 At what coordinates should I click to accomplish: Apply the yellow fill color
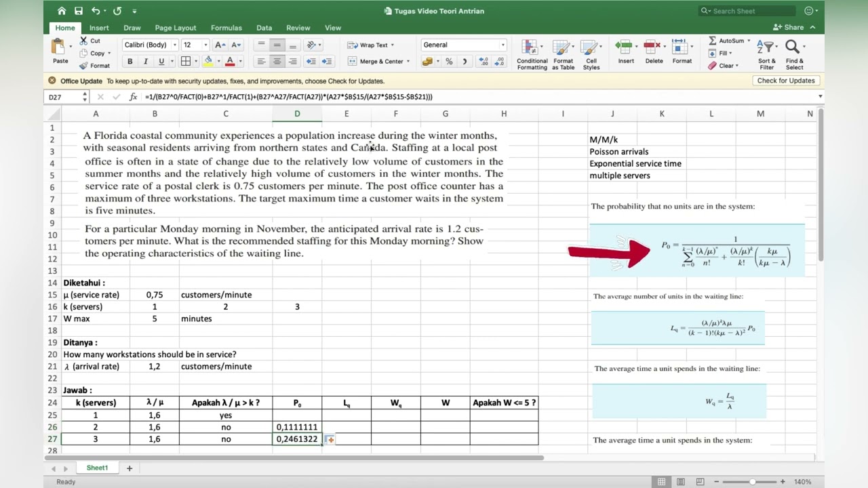208,62
